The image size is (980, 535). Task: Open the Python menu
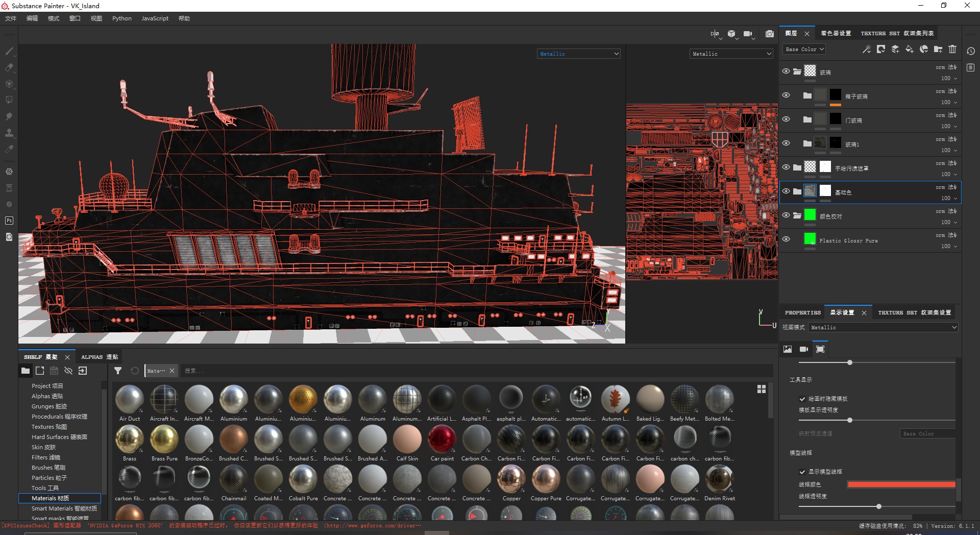click(x=122, y=18)
